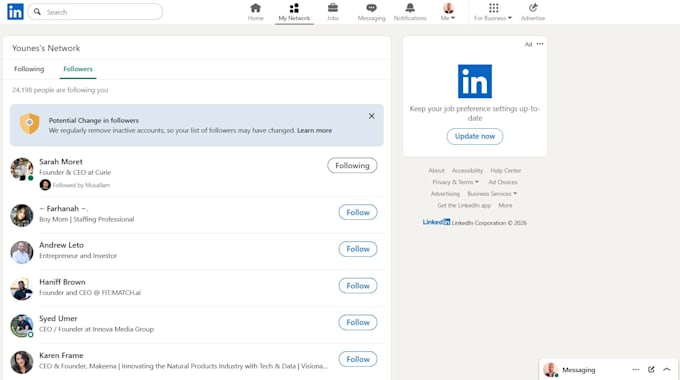Open Sarah Moret's name link
The width and height of the screenshot is (680, 380).
61,162
